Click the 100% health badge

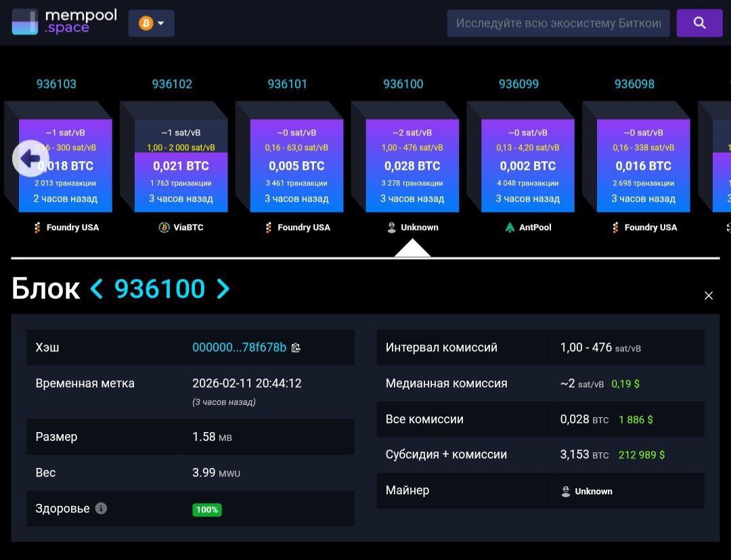(207, 509)
